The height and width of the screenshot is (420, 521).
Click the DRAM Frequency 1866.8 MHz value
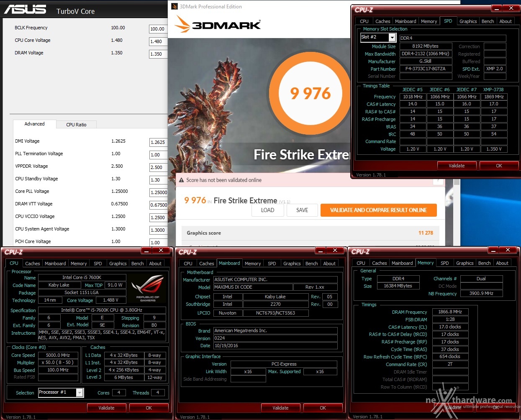point(450,312)
